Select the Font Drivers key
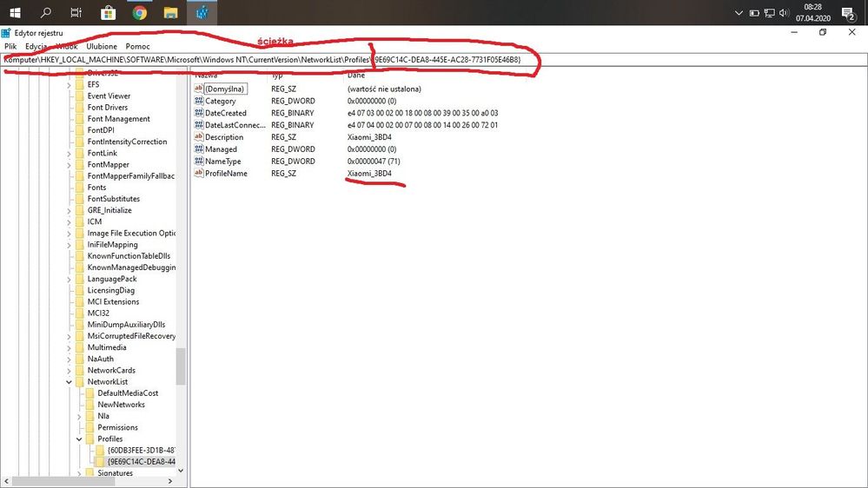This screenshot has height=488, width=868. click(108, 108)
